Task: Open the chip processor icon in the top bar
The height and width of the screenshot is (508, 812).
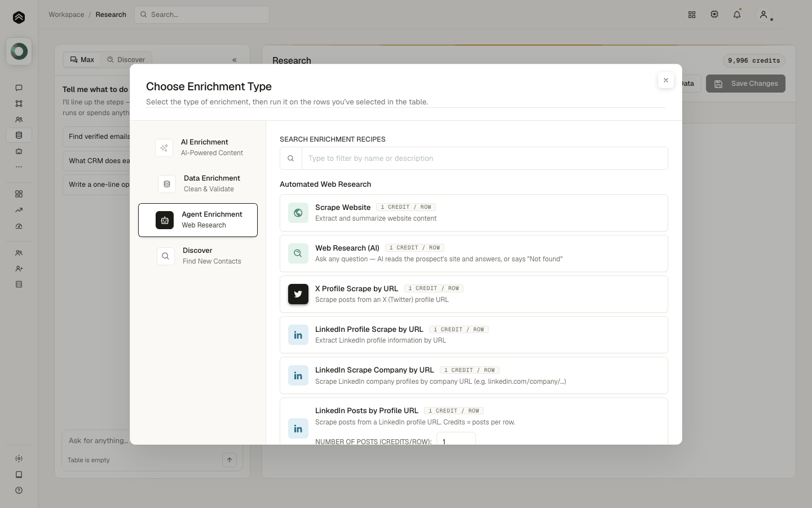Action: [x=714, y=15]
